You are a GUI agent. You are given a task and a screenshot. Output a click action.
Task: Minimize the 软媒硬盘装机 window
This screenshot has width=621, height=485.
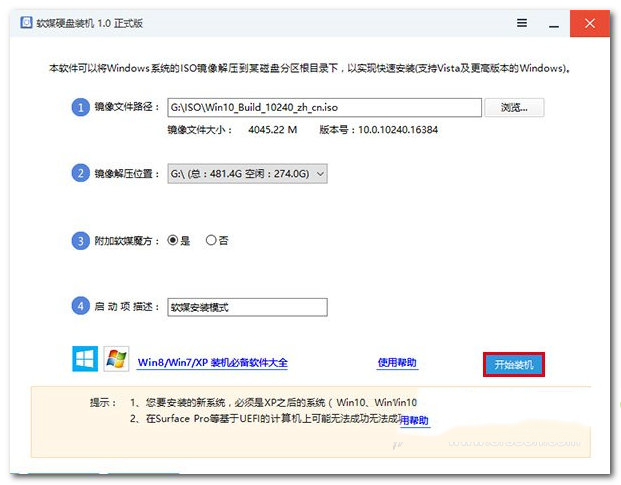[x=554, y=24]
